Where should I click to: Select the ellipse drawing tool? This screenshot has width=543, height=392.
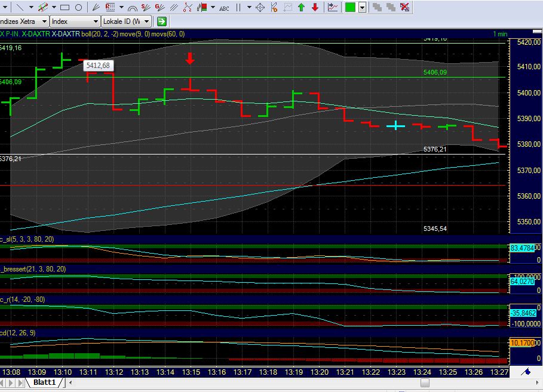pyautogui.click(x=79, y=7)
